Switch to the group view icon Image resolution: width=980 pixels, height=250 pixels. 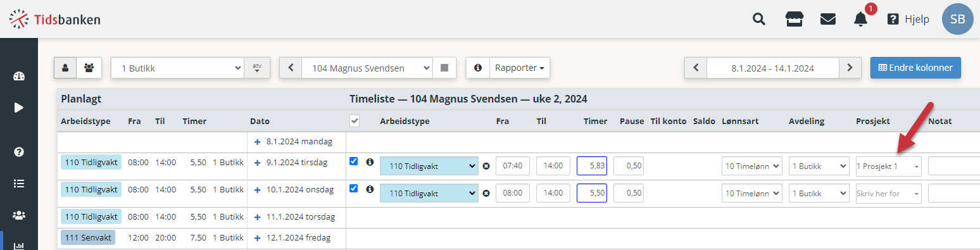point(89,68)
